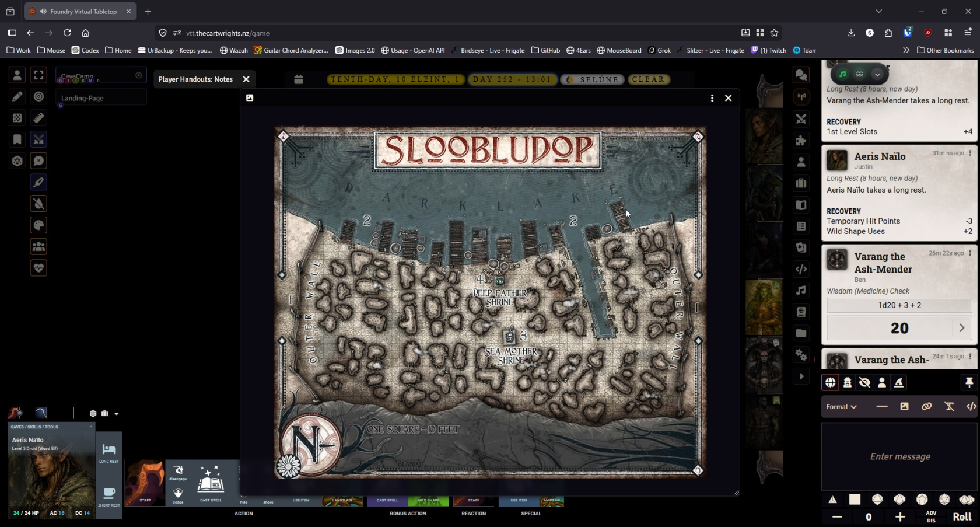Click the image icon in handout header
This screenshot has width=980, height=527.
(250, 97)
